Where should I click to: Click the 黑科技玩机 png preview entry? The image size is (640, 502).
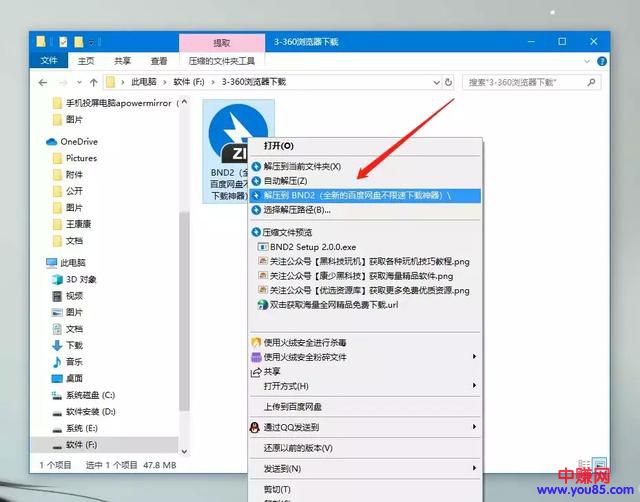coord(369,262)
